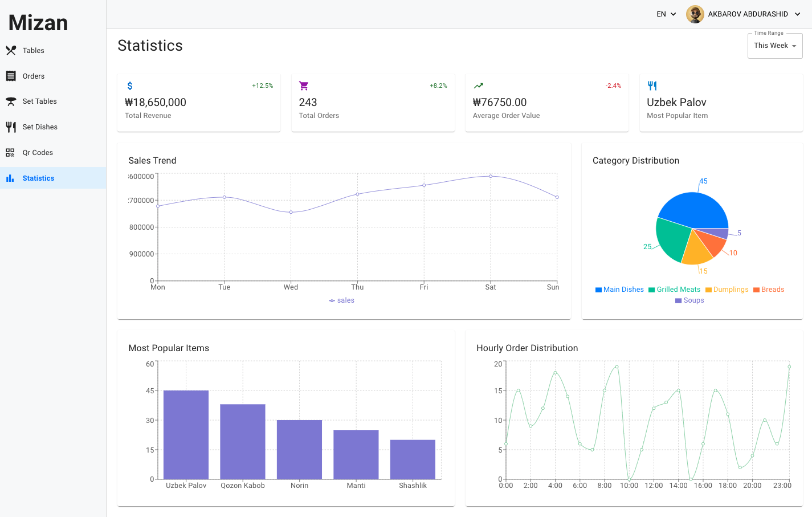This screenshot has width=812, height=517.
Task: Open the Set Dishes menu item
Action: [40, 127]
